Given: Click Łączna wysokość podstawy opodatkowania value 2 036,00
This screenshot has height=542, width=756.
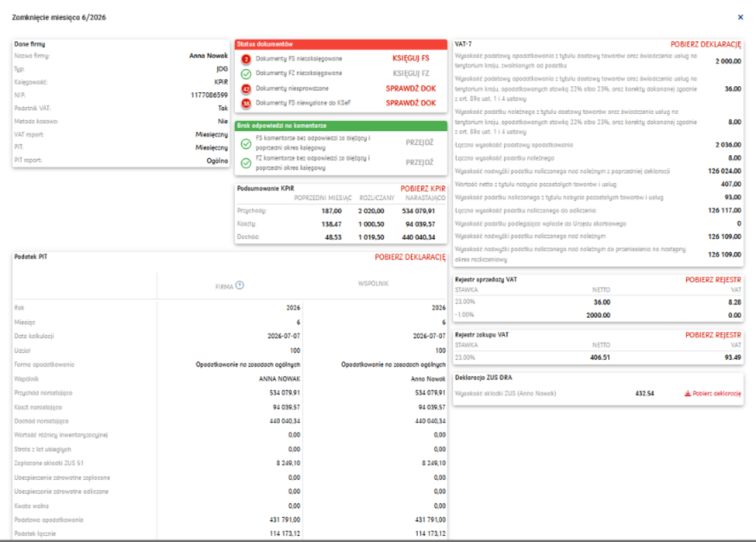Looking at the screenshot, I should click(728, 145).
